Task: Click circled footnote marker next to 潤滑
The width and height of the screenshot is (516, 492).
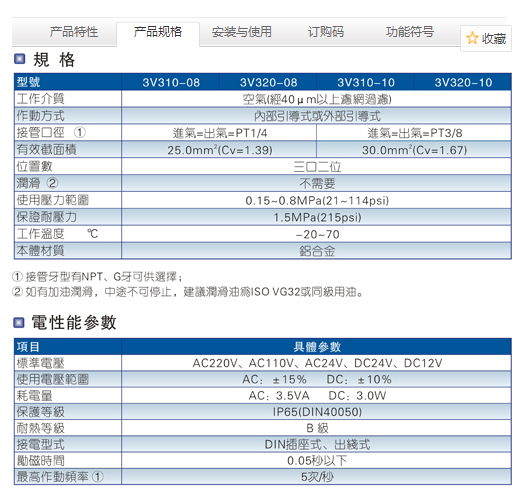Action: coord(52,183)
